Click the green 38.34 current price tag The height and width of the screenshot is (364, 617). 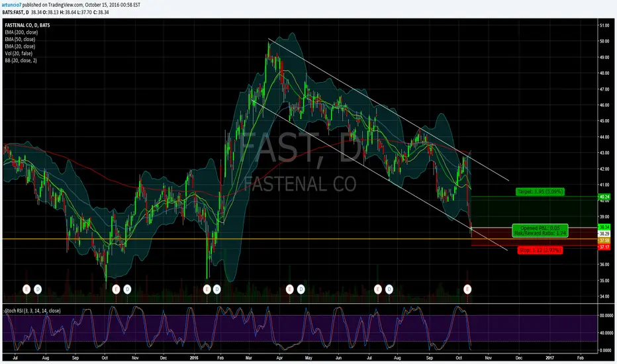(x=604, y=227)
